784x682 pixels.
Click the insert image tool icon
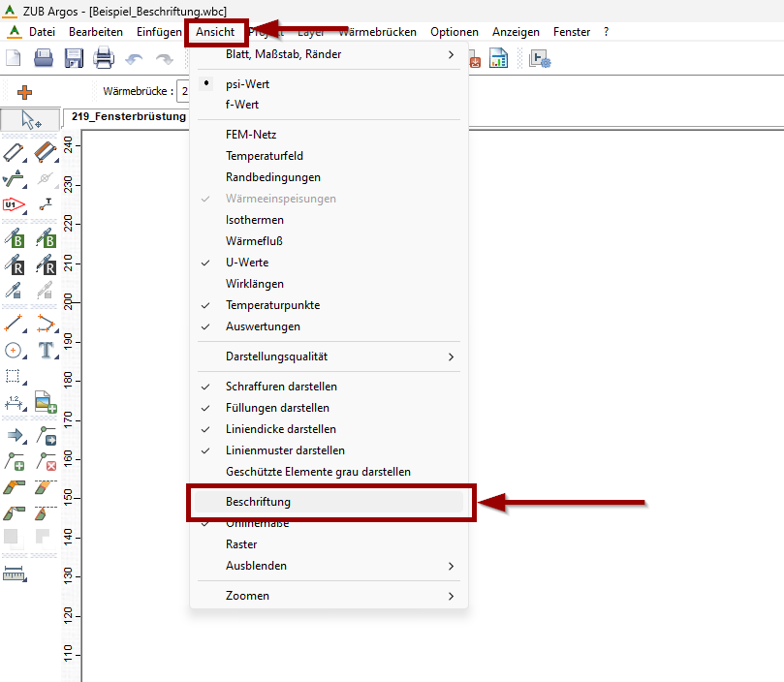(46, 400)
